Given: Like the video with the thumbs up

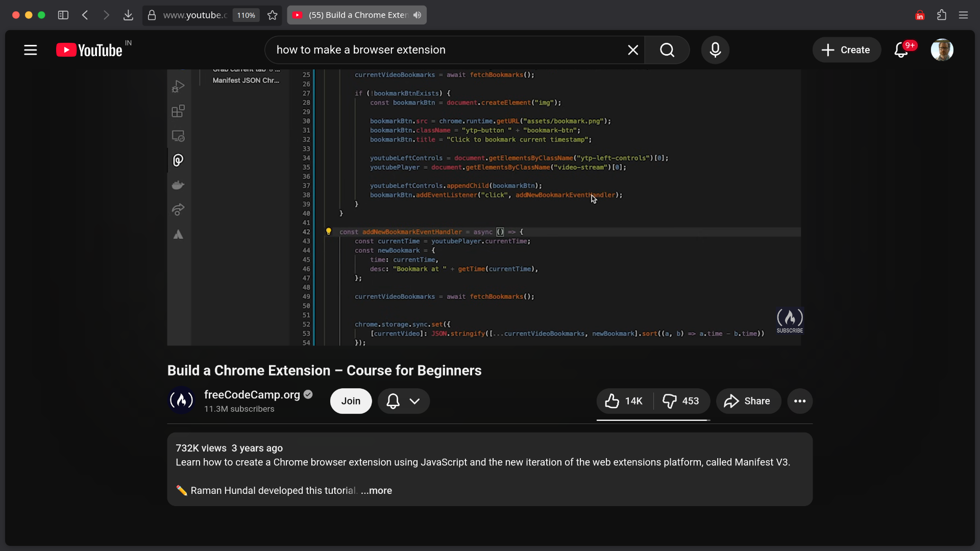Looking at the screenshot, I should tap(623, 401).
